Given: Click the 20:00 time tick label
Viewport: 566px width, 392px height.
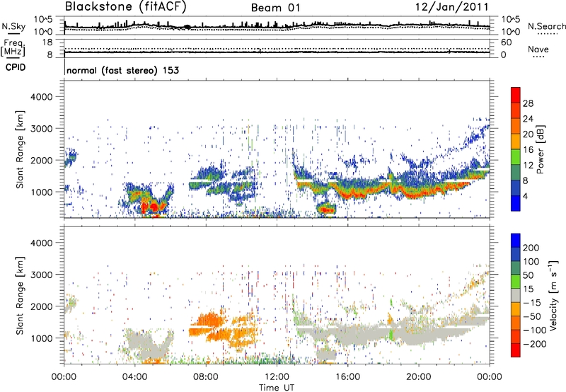Looking at the screenshot, I should pyautogui.click(x=418, y=377).
